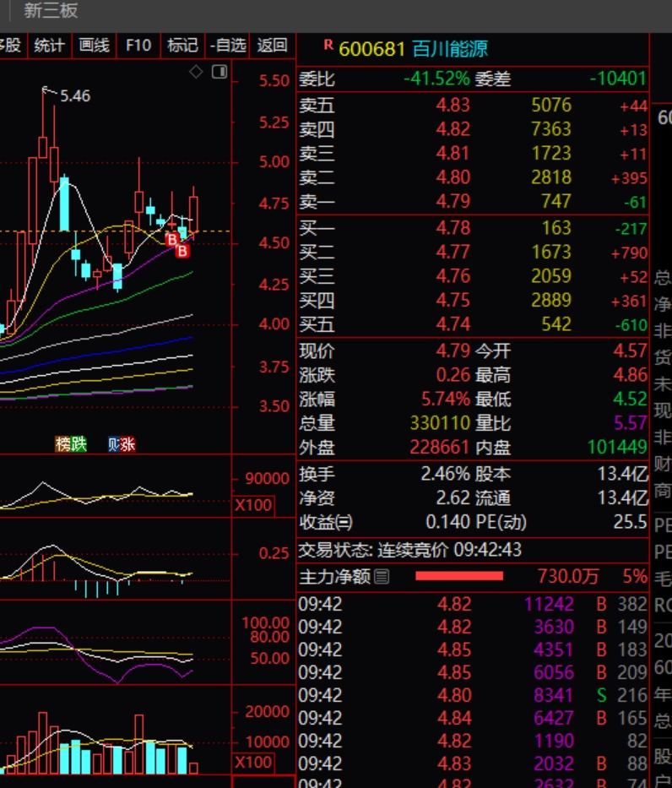The image size is (672, 788).
Task: Remove stock via -自选 button
Action: pyautogui.click(x=227, y=46)
